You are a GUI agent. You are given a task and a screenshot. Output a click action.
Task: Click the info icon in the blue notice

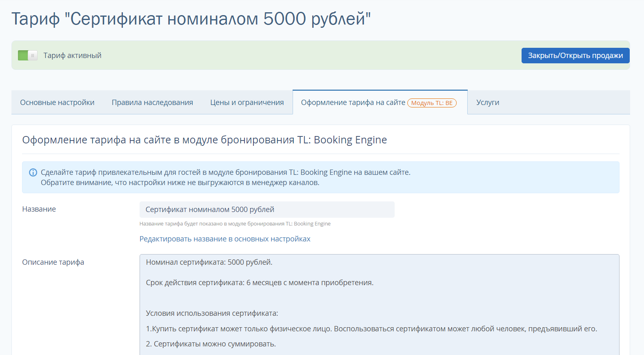[33, 172]
